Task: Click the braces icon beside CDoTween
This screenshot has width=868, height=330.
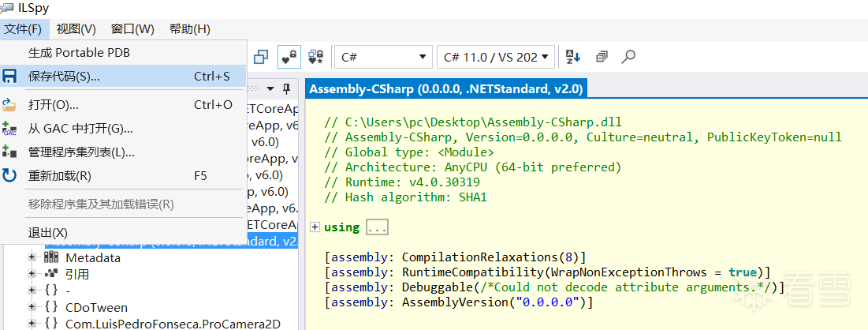Action: pos(51,306)
